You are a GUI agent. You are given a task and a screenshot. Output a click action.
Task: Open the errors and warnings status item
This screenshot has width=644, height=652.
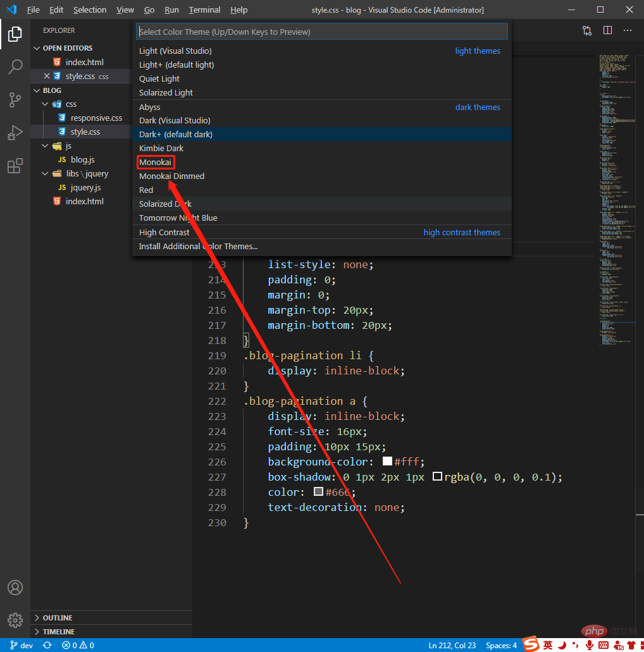click(x=78, y=645)
